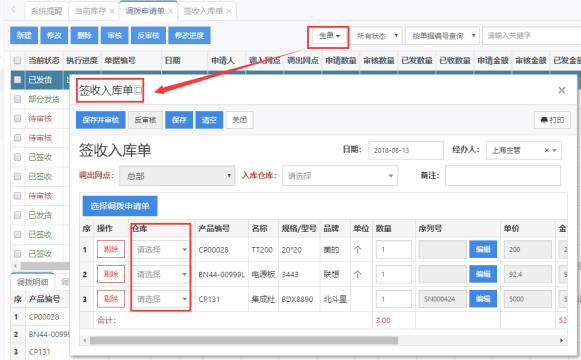Click CP131 in the bottom 调拨明细 list
This screenshot has width=581, height=360.
[40, 351]
